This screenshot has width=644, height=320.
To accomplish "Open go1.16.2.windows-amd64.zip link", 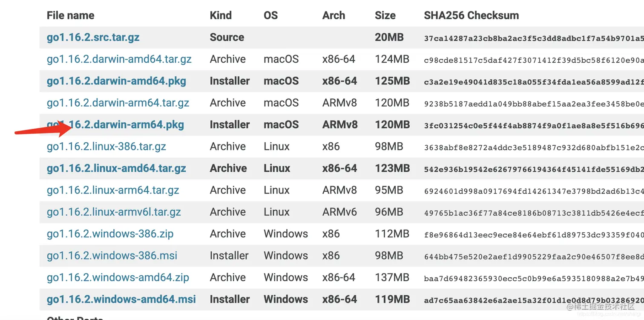I will click(118, 277).
